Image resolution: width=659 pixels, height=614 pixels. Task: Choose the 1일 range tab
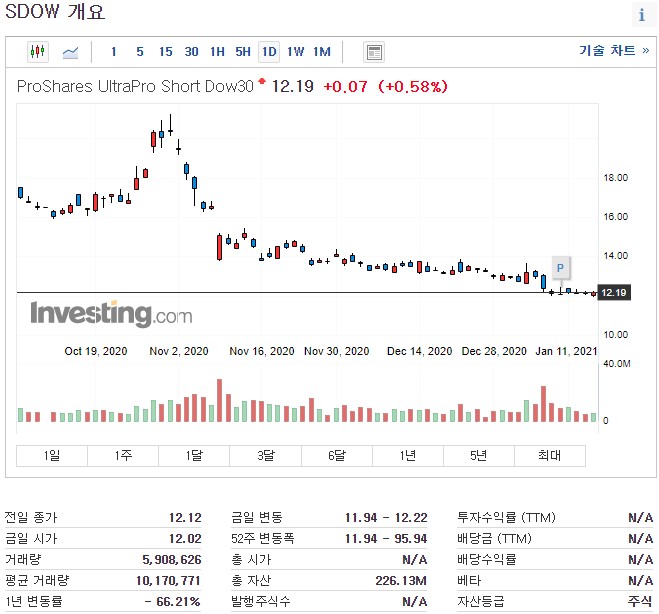[52, 456]
